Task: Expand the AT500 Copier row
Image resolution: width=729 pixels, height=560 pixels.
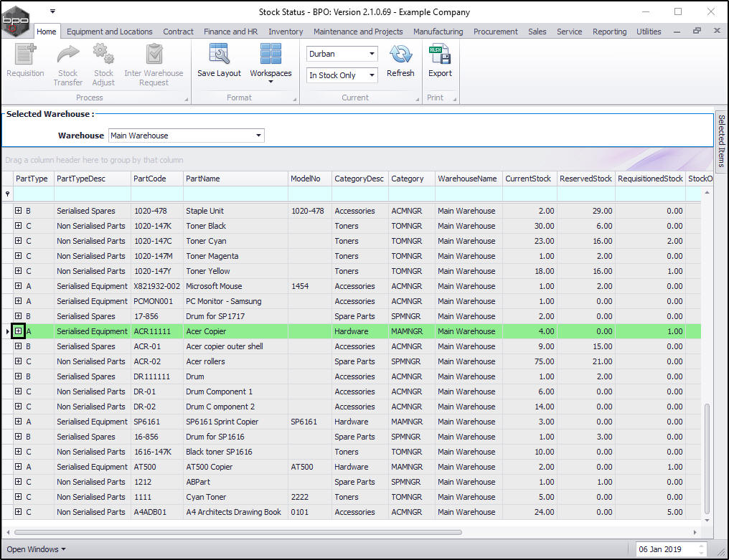Action: (19, 467)
